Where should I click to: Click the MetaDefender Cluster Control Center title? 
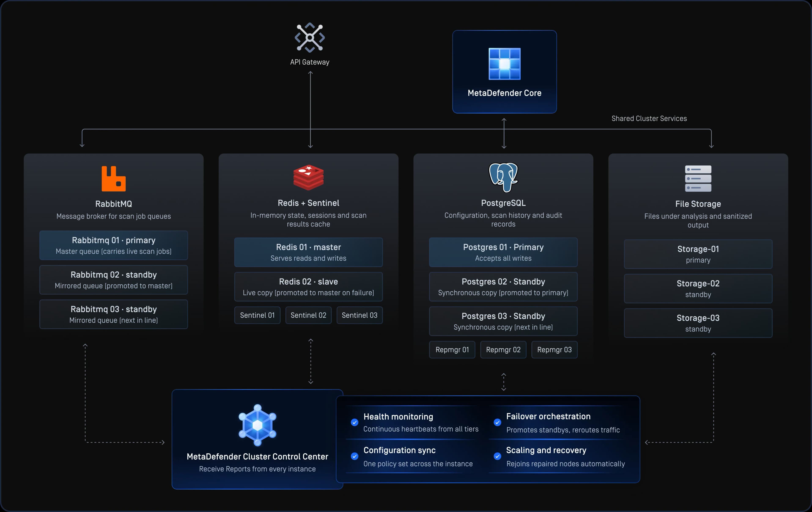(257, 456)
